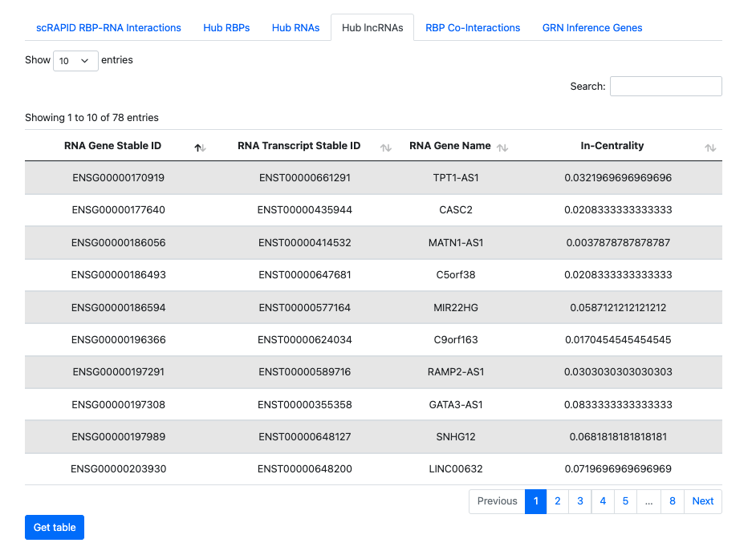Select the Hub RNAs tab

(295, 28)
